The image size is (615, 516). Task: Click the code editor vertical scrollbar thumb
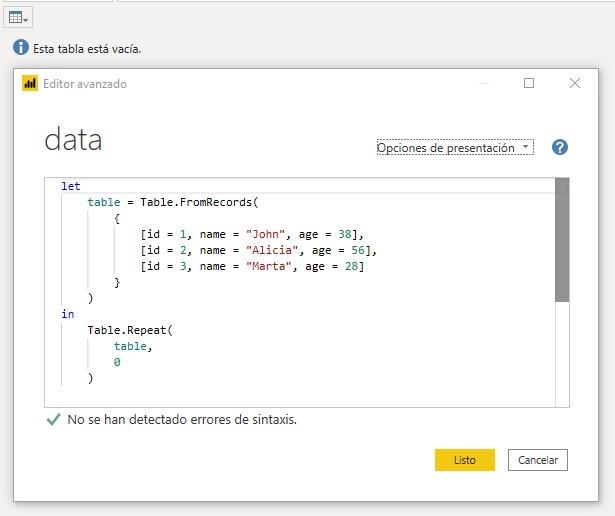562,240
